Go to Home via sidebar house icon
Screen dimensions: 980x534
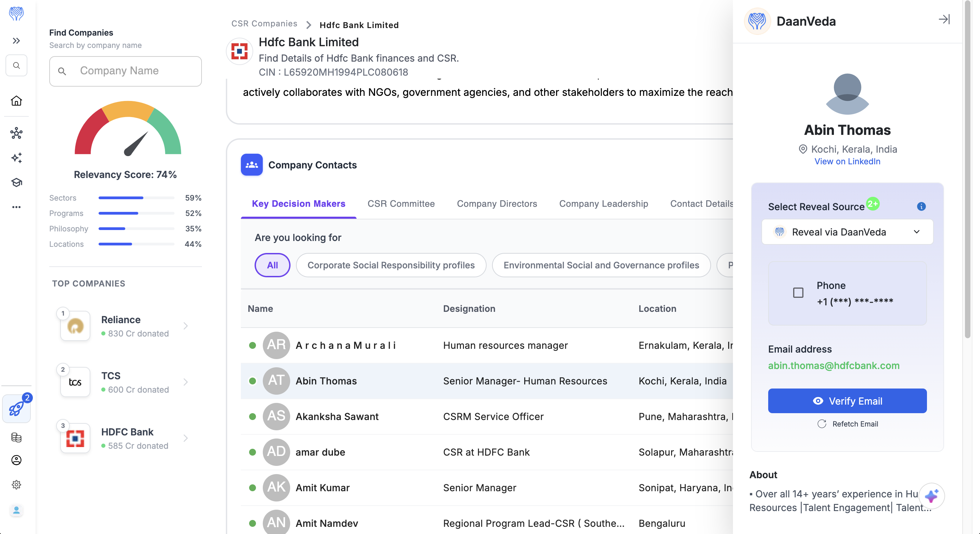click(16, 101)
